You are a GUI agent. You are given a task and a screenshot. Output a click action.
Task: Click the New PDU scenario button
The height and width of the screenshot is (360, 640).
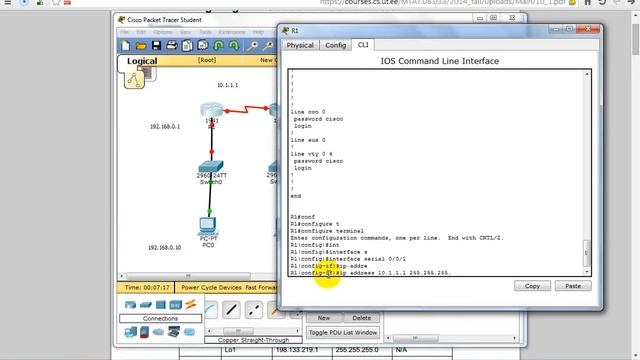click(x=324, y=318)
